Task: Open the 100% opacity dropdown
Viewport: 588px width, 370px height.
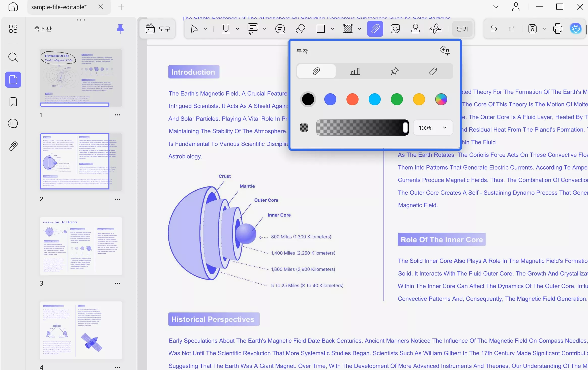Action: [433, 128]
